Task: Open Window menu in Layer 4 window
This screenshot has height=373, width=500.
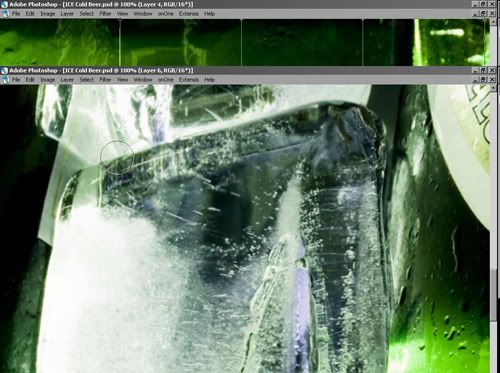Action: tap(143, 14)
